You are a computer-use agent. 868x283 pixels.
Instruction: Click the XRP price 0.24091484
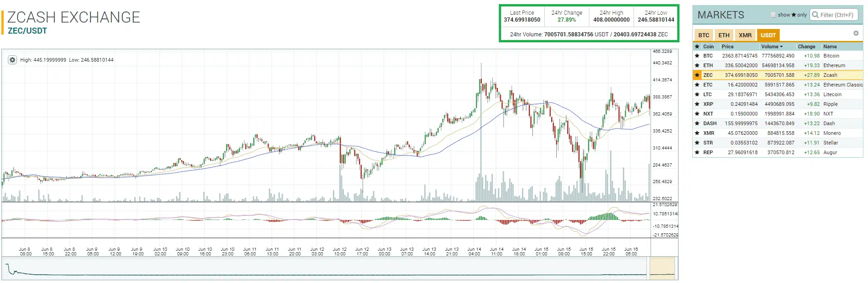point(744,104)
